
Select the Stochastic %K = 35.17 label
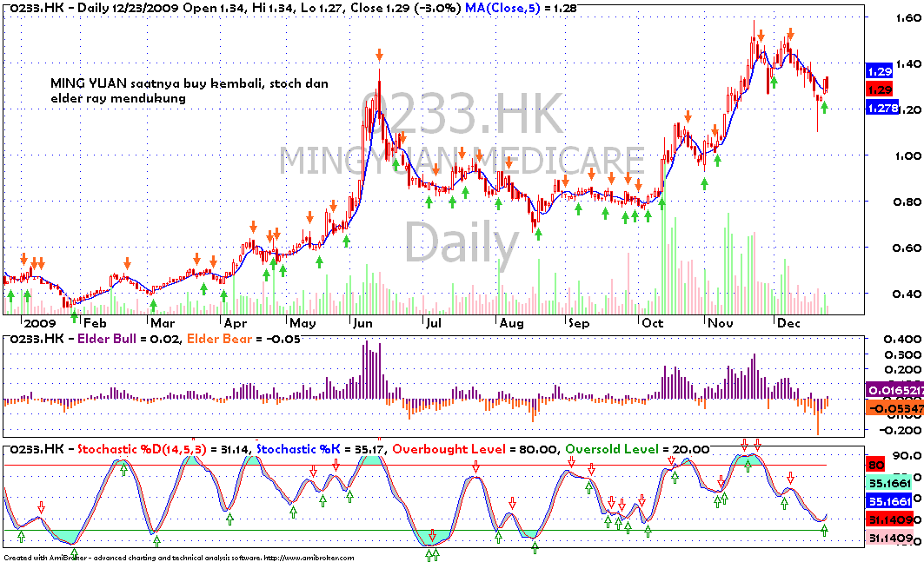[321, 449]
